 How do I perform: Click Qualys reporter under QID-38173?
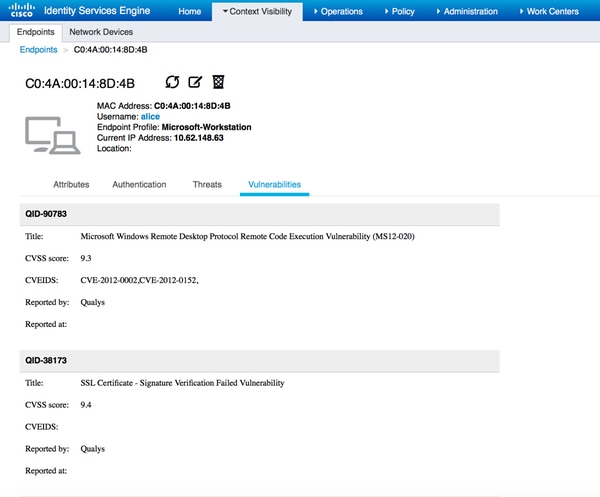(x=93, y=449)
